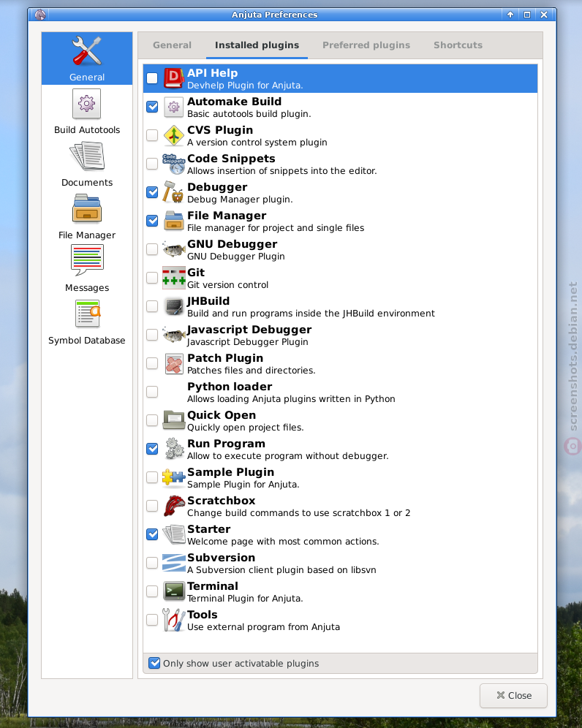The image size is (582, 728).
Task: Enable the Python loader checkbox
Action: 152,392
